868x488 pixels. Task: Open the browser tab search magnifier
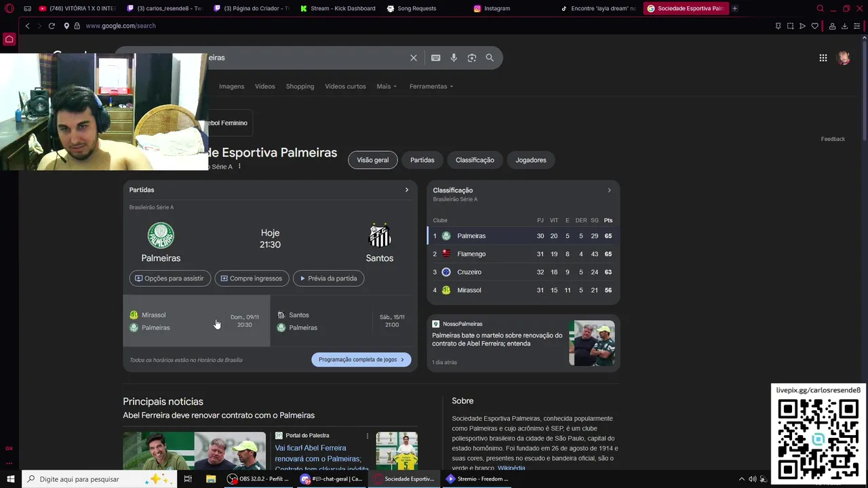coord(820,9)
